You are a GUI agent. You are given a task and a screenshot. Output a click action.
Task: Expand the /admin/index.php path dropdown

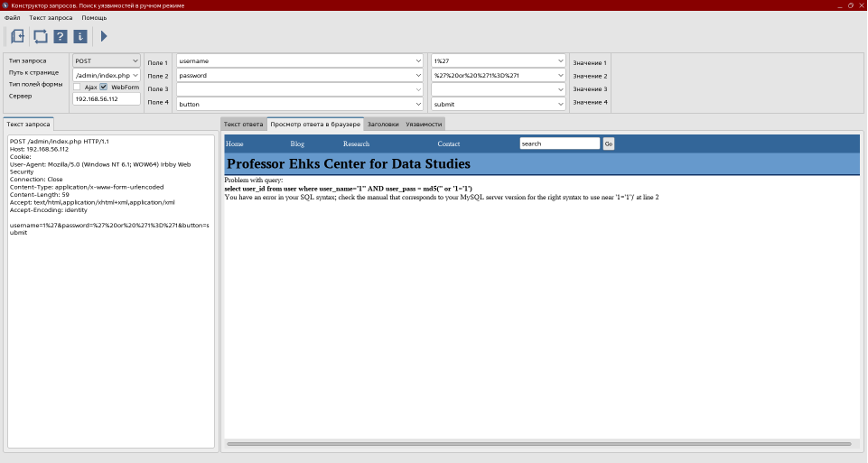(107, 75)
